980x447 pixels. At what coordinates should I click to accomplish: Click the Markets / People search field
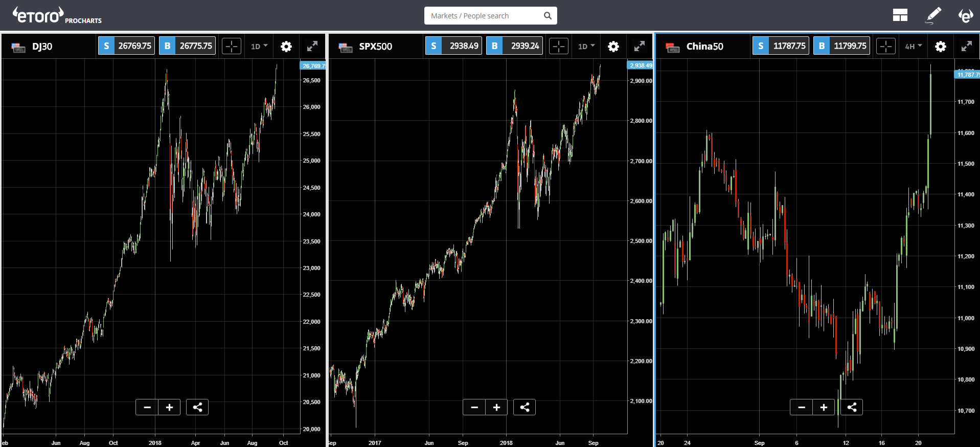pos(485,16)
